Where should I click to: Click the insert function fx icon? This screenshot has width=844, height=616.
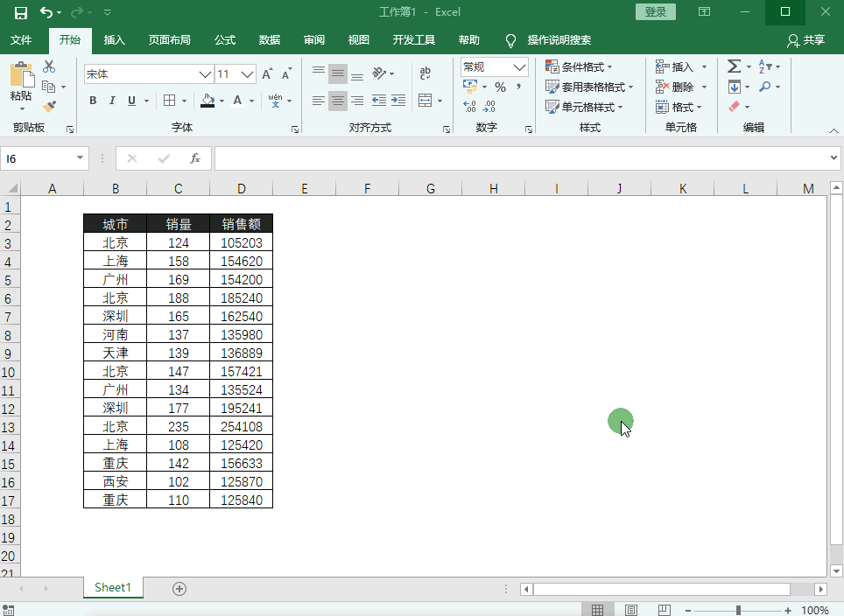[195, 158]
